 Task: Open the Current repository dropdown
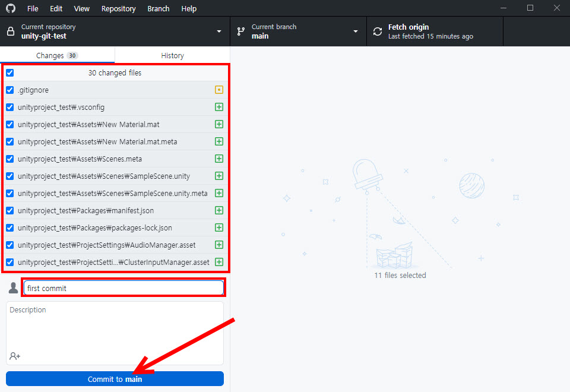(x=115, y=31)
